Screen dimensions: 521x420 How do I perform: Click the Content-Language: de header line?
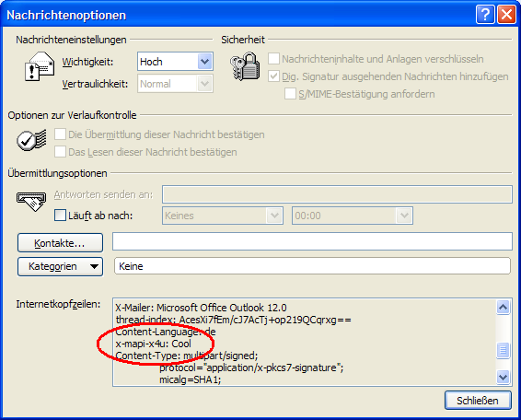pos(166,332)
